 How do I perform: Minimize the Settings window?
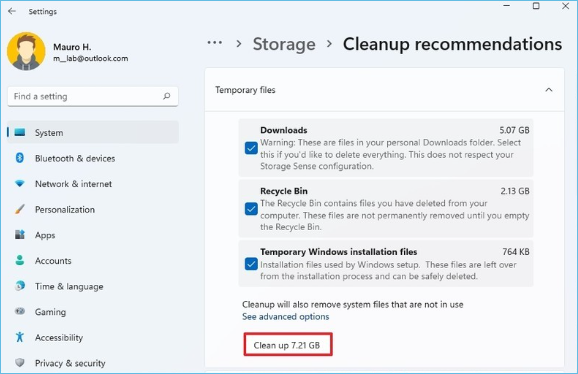coord(507,6)
